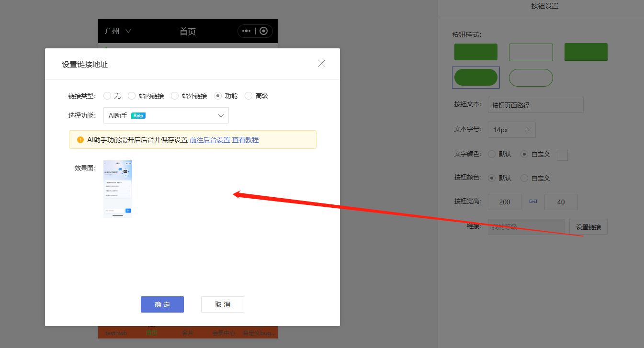Click the Beta badge in function dropdown
644x348 pixels.
click(138, 115)
